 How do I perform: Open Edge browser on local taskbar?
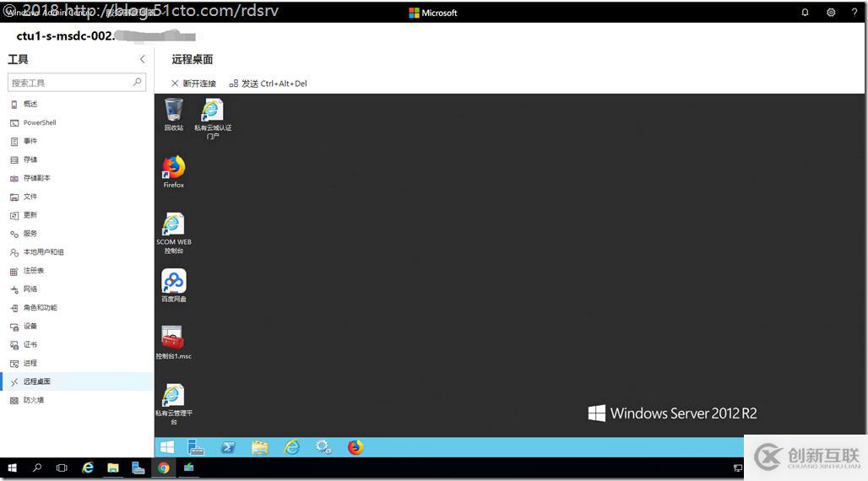pos(88,467)
